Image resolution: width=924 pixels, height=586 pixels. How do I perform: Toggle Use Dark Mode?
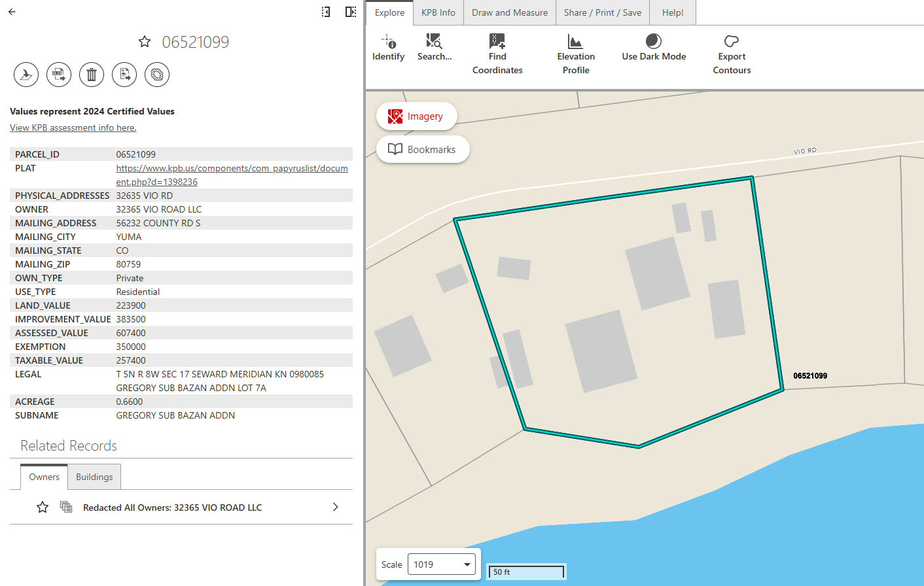tap(654, 48)
